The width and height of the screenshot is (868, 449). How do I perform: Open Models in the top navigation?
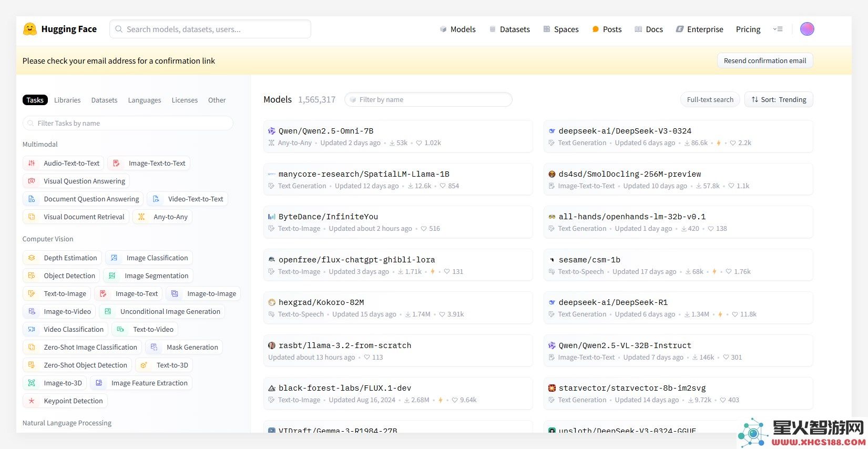[x=457, y=29]
